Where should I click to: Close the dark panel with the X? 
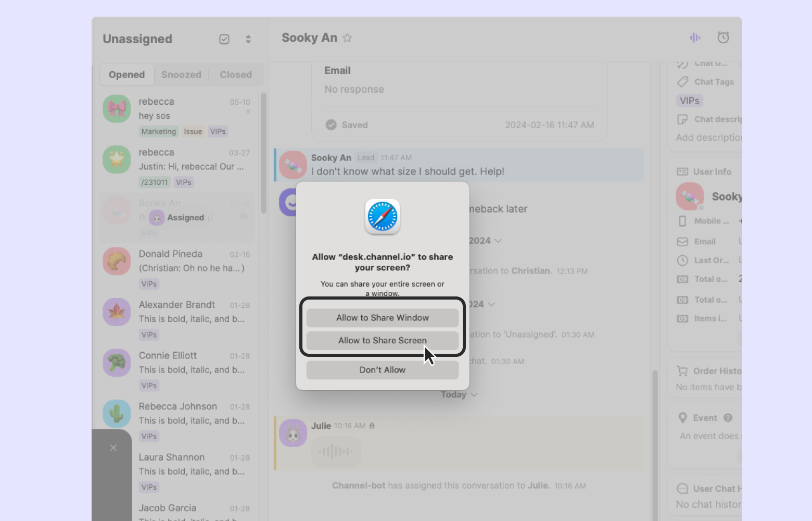pos(113,448)
